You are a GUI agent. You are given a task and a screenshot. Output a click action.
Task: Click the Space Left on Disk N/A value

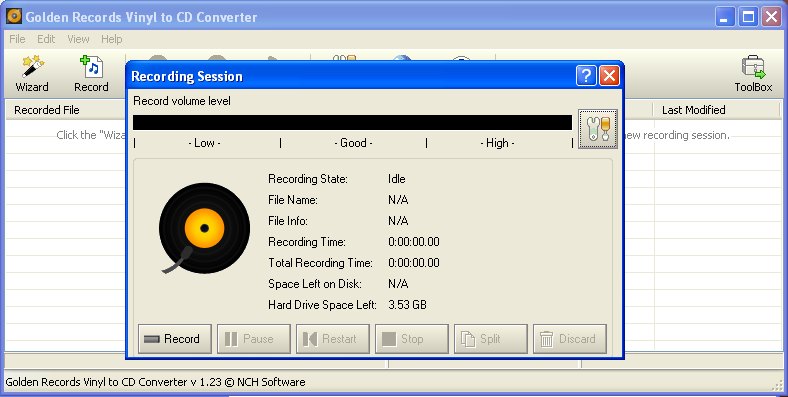(398, 284)
